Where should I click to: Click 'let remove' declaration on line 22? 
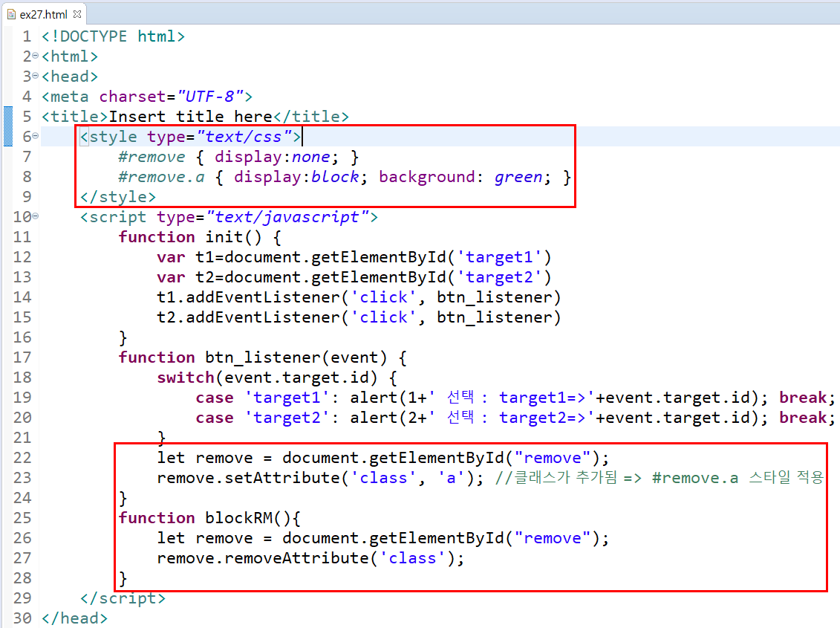pyautogui.click(x=383, y=458)
